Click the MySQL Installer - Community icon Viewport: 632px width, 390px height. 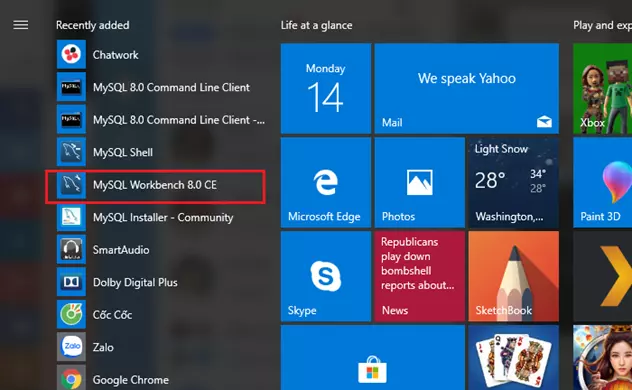pos(71,217)
